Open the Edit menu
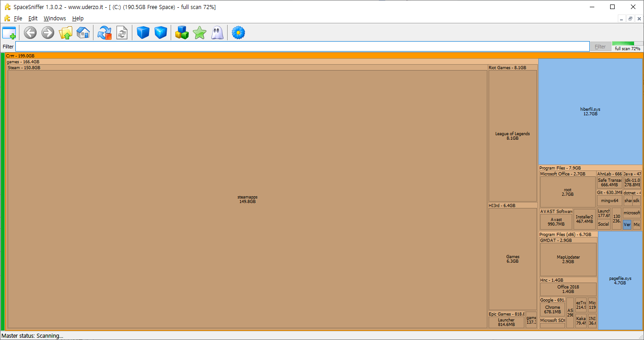The image size is (644, 340). pyautogui.click(x=33, y=19)
